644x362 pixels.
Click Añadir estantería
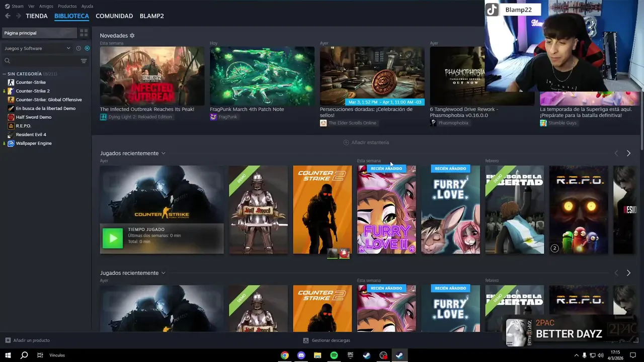point(366,142)
